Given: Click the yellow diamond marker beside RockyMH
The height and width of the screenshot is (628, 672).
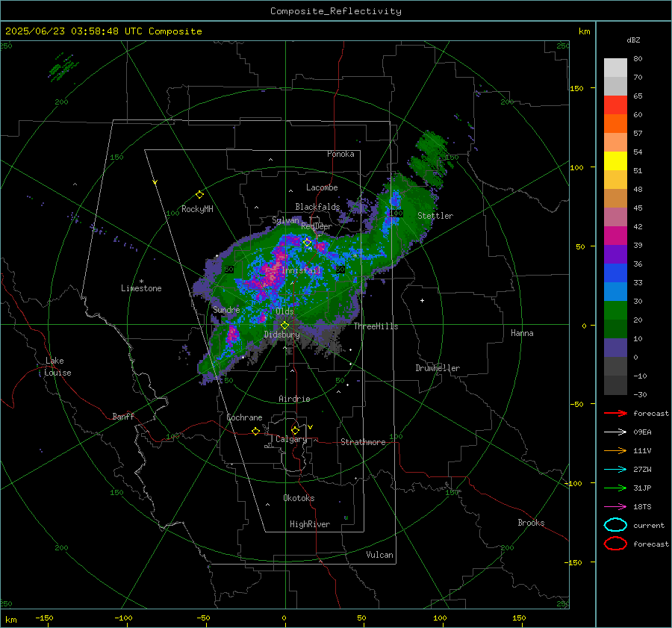Looking at the screenshot, I should 199,195.
